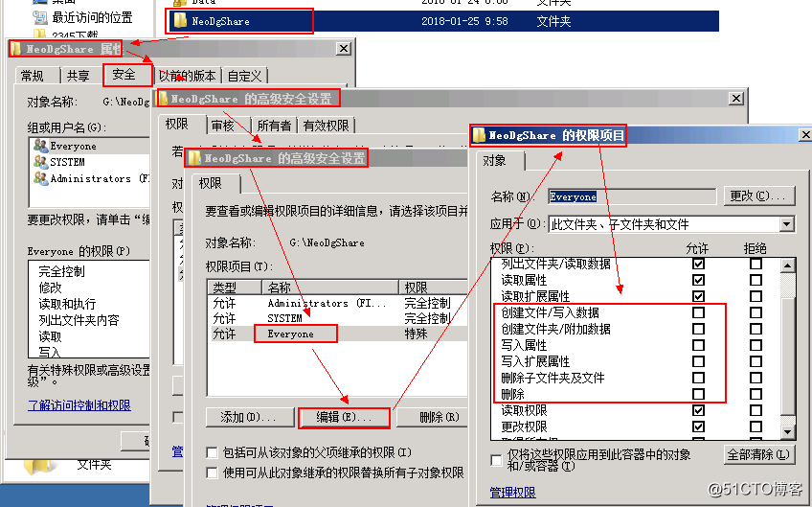
Task: Allow 删除 permission checkbox
Action: coord(699,394)
